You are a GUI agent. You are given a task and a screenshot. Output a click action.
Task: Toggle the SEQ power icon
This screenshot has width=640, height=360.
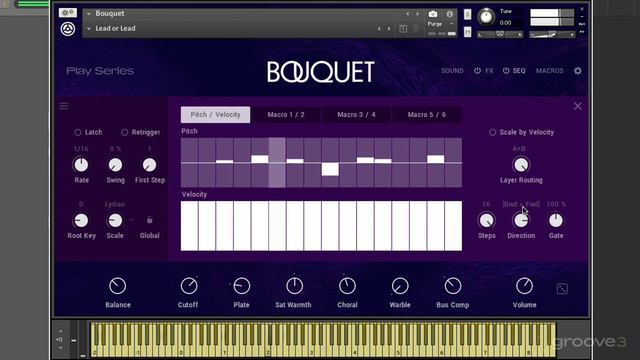(506, 71)
